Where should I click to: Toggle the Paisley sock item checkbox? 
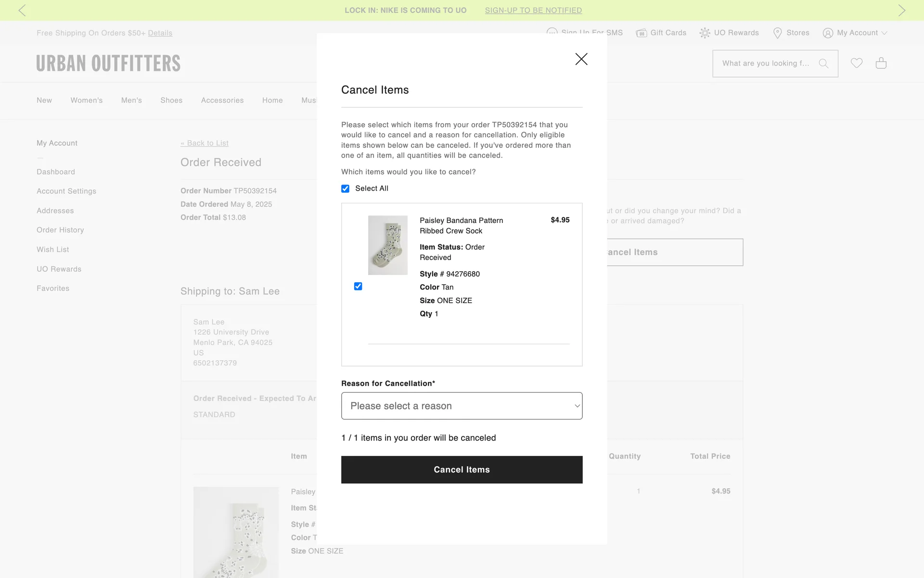click(358, 287)
